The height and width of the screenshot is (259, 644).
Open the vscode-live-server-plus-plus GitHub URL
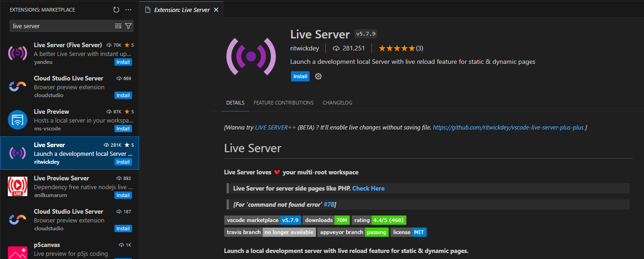pos(508,127)
